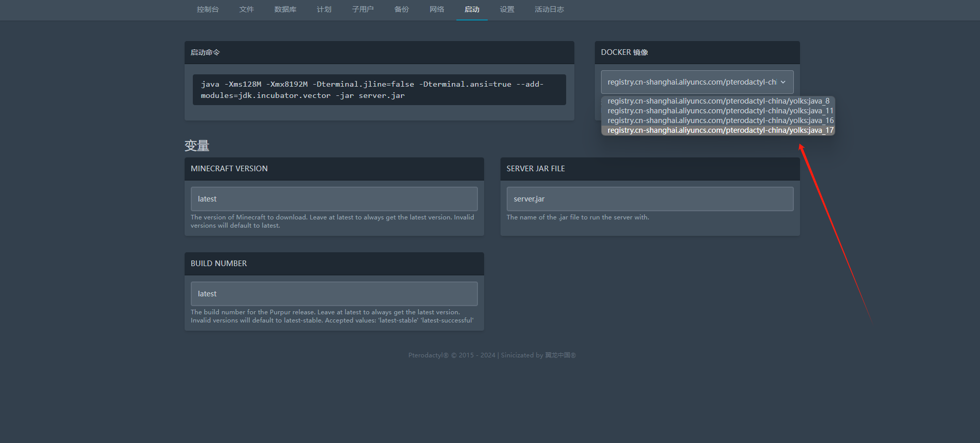Viewport: 980px width, 443px height.
Task: Click the Docker image dropdown box
Action: click(x=697, y=82)
